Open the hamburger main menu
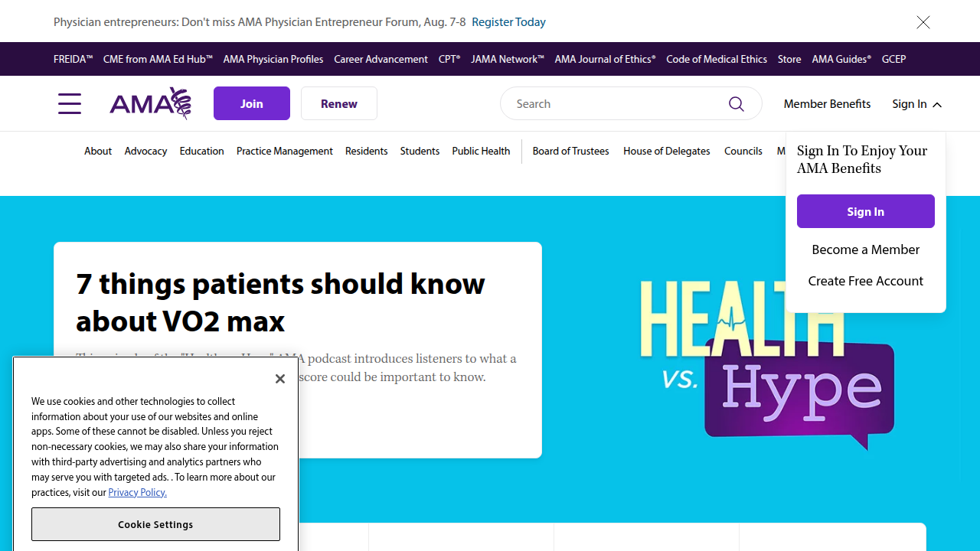The image size is (980, 551). (70, 103)
